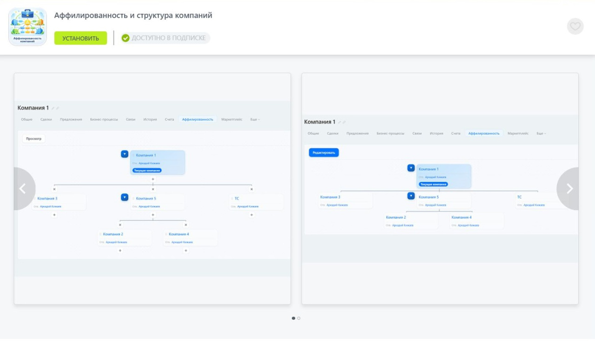Viewport: 595px width, 364px height.
Task: Click the X icon above Компания 3 node
Action: pyautogui.click(x=54, y=189)
